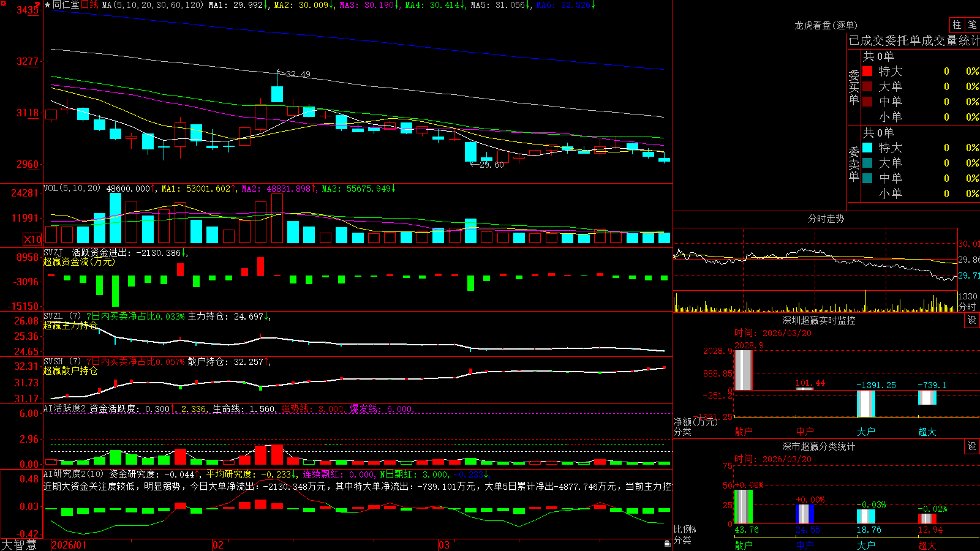
Task: Click the 02 month marker on the timeline
Action: [217, 545]
